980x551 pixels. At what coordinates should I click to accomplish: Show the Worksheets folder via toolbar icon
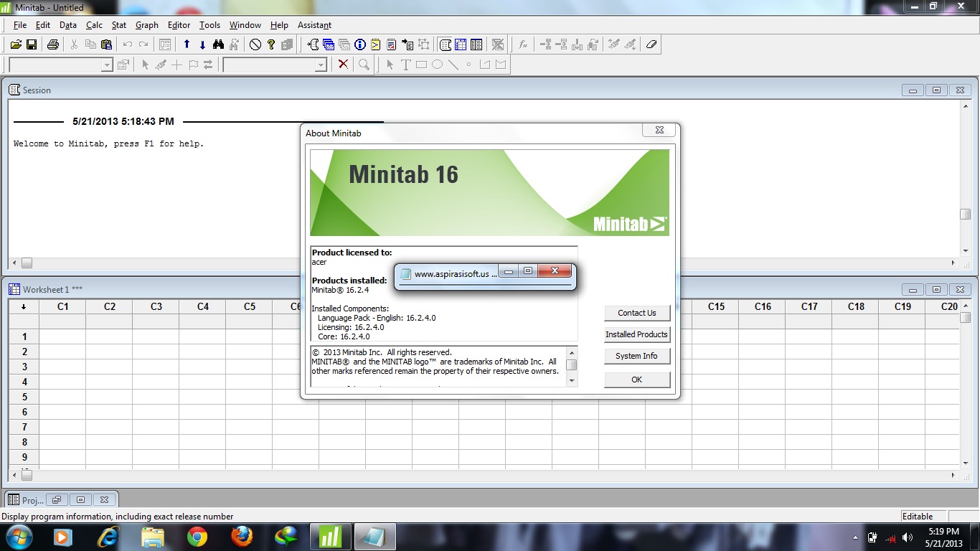pos(329,44)
